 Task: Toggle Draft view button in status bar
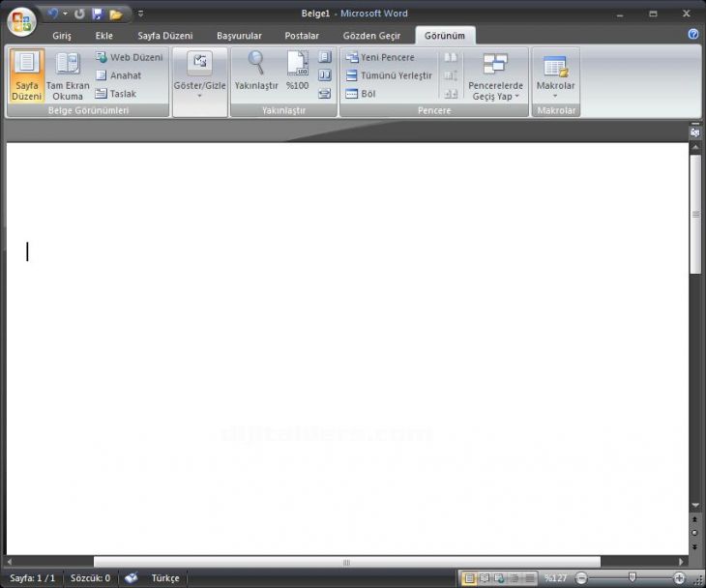[530, 578]
